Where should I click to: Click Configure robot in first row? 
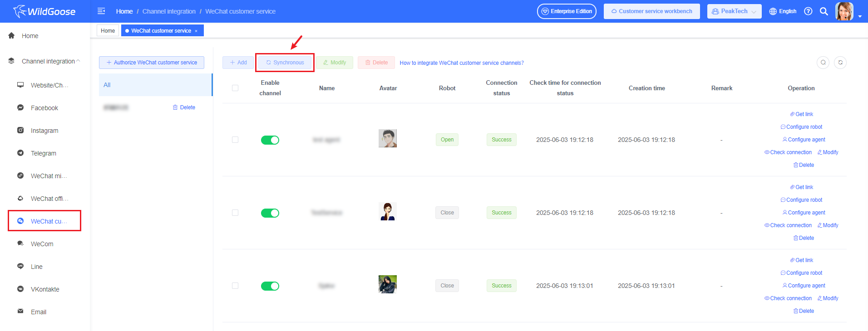tap(801, 127)
